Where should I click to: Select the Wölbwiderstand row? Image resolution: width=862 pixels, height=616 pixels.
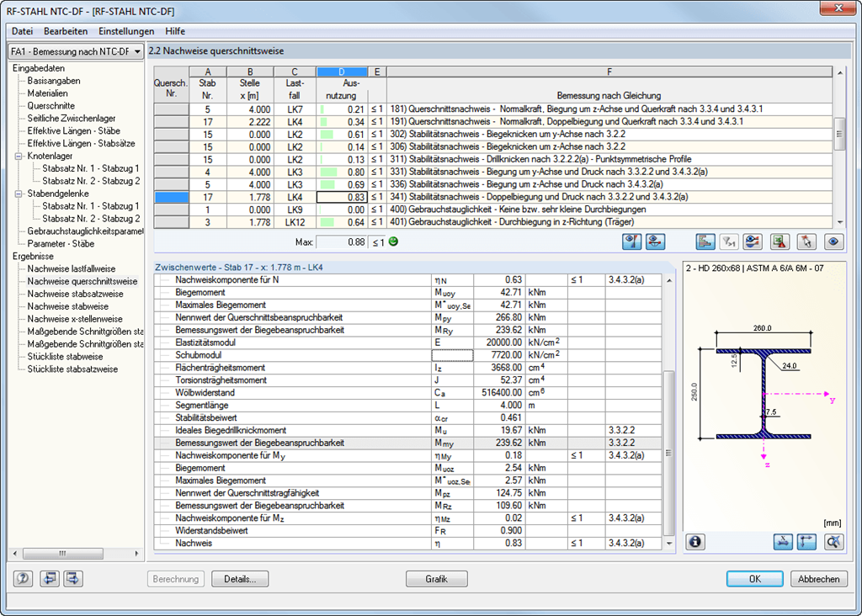tap(407, 393)
